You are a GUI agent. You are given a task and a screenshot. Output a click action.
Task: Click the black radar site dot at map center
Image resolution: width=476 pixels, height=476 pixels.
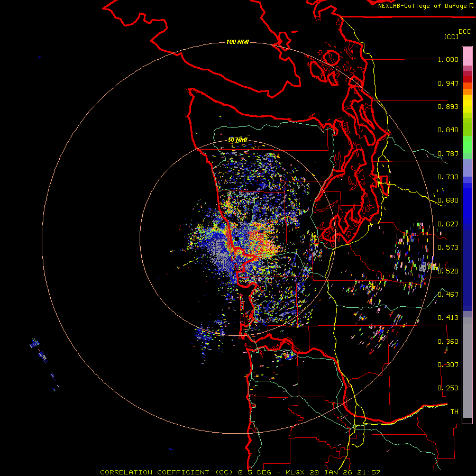click(236, 239)
